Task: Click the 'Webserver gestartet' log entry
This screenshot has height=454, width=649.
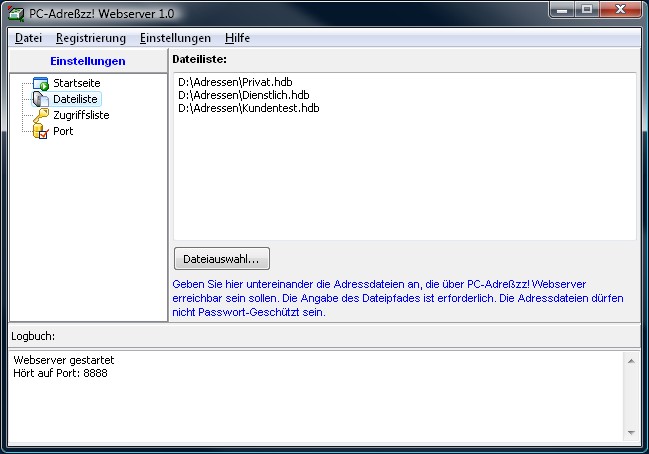Action: (64, 360)
